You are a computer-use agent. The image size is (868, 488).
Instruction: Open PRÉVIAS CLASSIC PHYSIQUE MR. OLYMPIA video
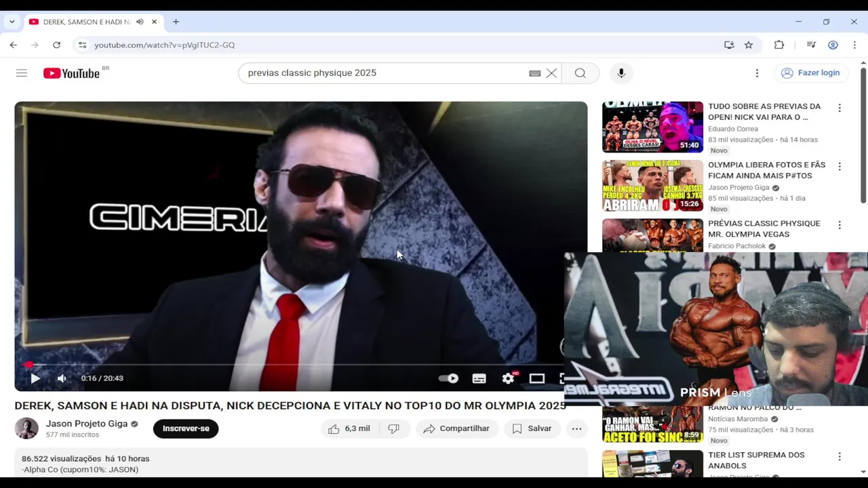[764, 229]
